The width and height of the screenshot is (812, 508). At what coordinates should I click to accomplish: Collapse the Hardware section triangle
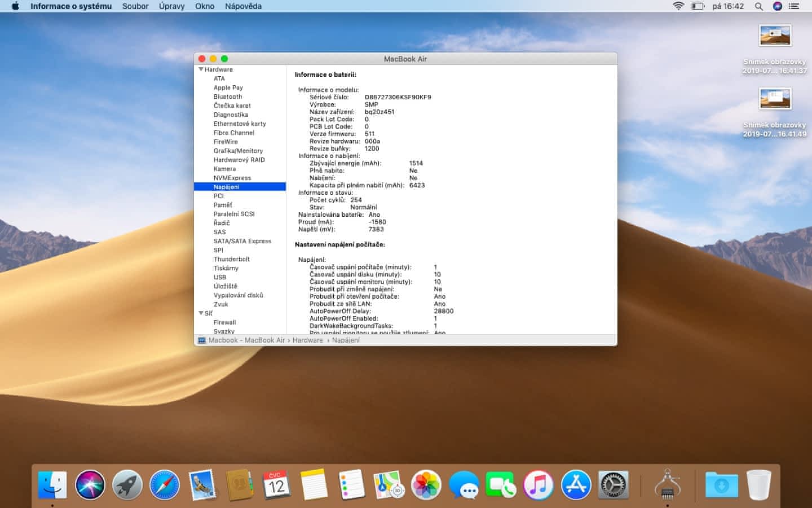[201, 69]
